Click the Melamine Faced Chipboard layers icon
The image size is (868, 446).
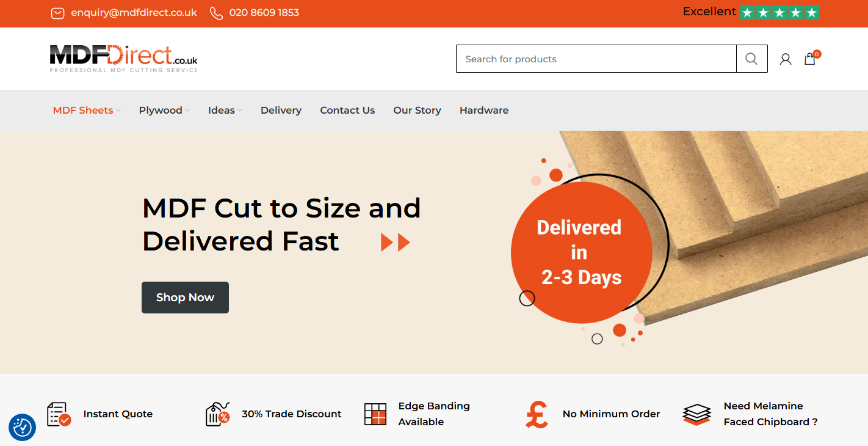[x=697, y=414]
